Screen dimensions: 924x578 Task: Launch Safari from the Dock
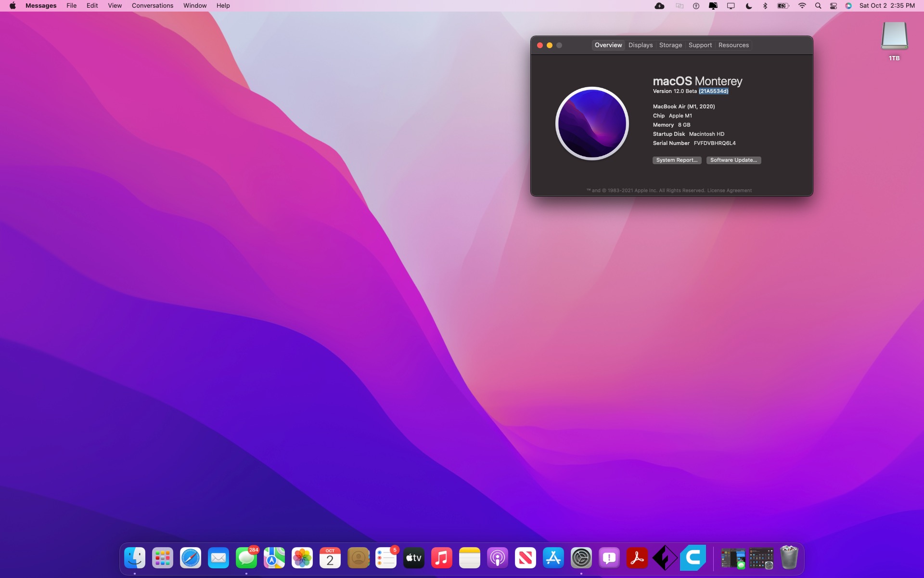tap(191, 558)
